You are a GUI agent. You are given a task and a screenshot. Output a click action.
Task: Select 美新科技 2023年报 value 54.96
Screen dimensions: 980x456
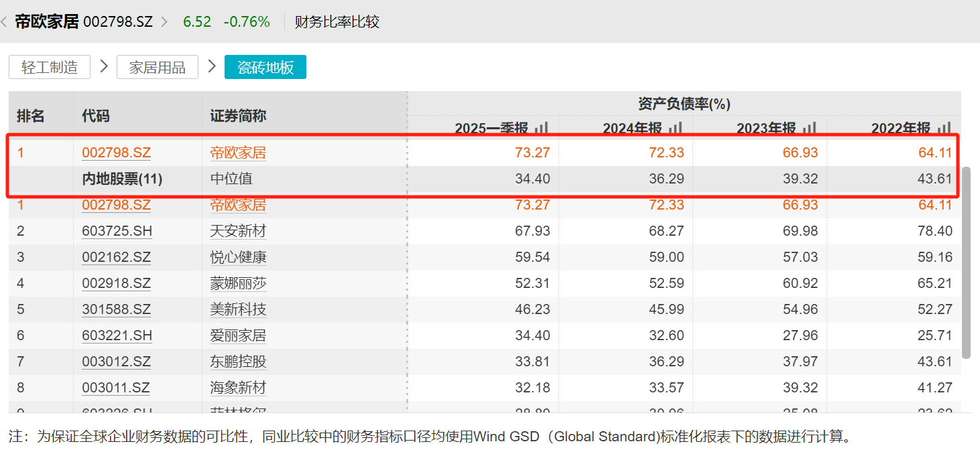point(800,309)
